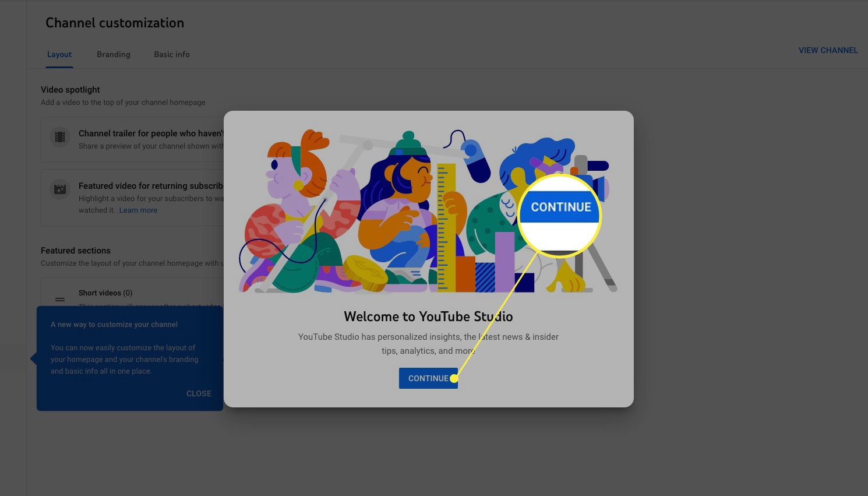Click the Featured sections heading

pyautogui.click(x=76, y=251)
